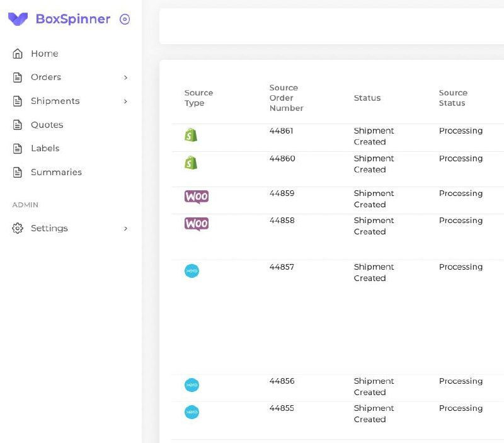Go to the Home page
Screen dimensions: 504x443
(45, 54)
